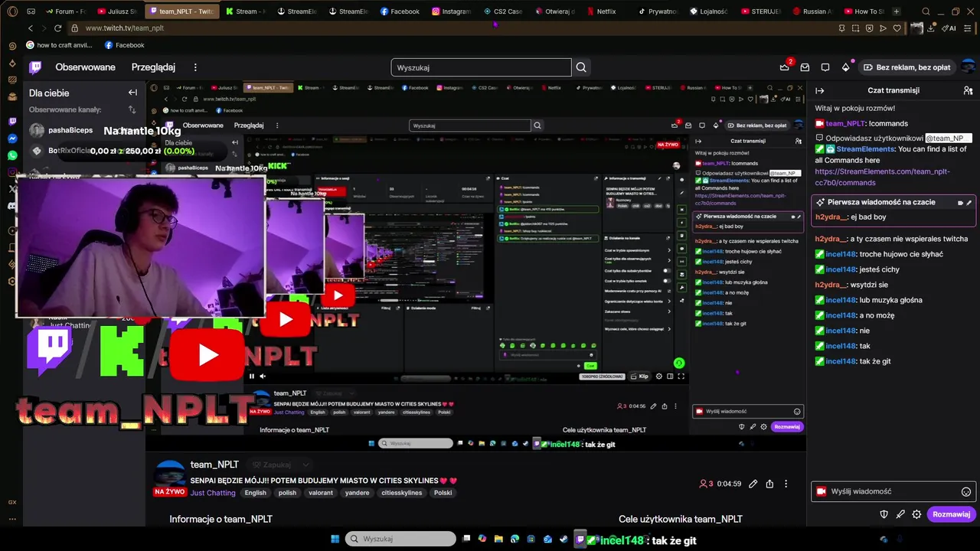Click the English tag

coord(256,493)
